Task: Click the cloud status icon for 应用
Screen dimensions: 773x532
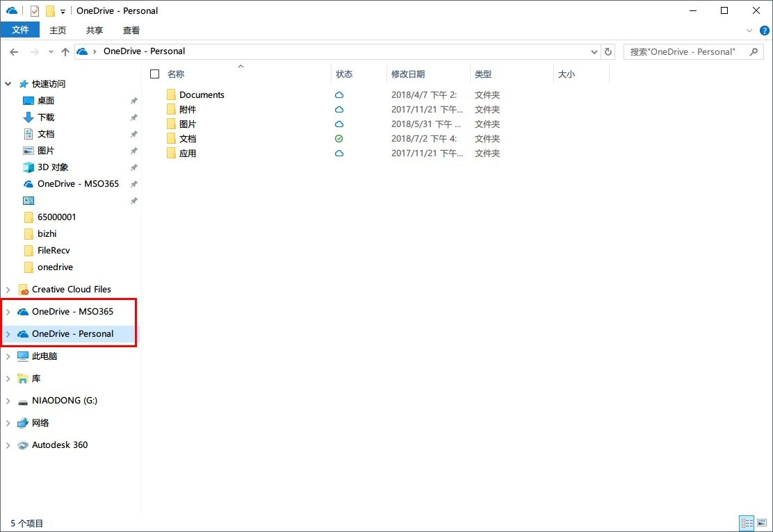Action: coord(339,153)
